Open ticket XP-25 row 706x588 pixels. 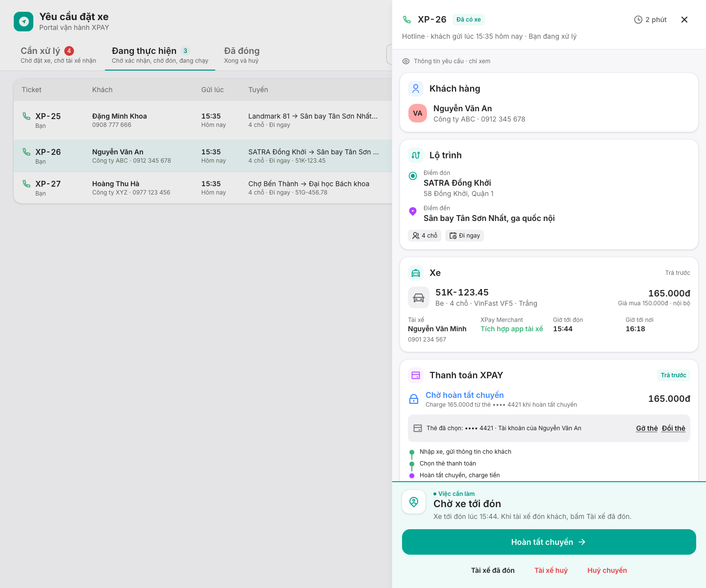(x=203, y=121)
